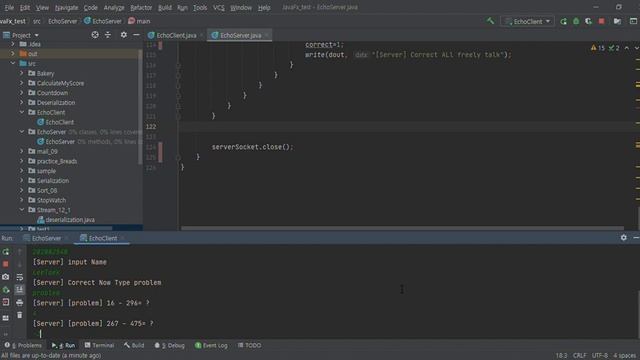Expand the Bakery package
The height and width of the screenshot is (360, 640).
click(22, 73)
